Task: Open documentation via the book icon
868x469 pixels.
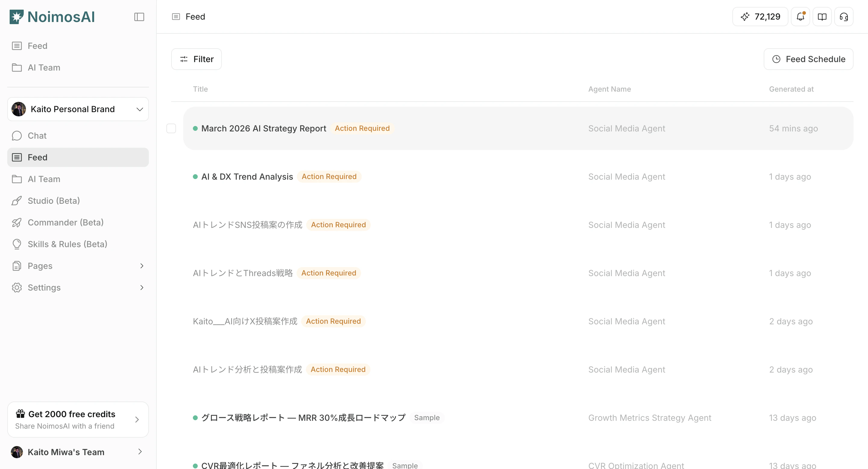Action: point(822,17)
